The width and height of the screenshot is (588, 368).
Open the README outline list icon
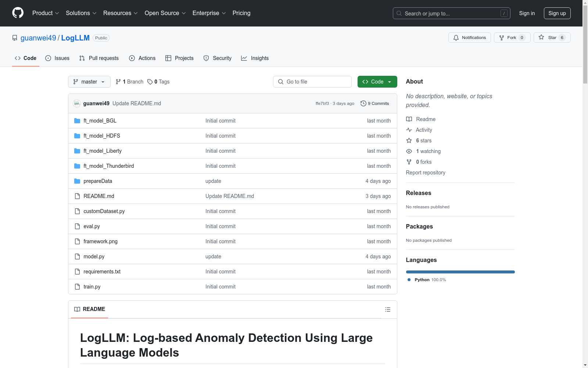pyautogui.click(x=388, y=309)
